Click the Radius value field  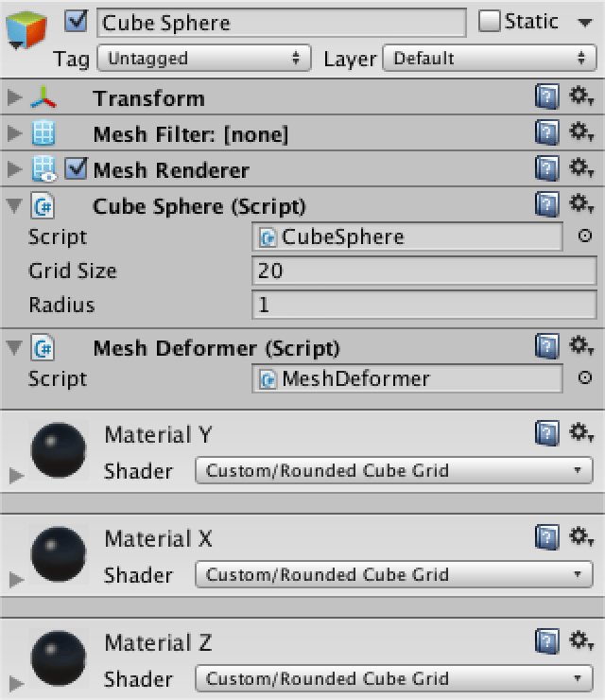[x=423, y=305]
